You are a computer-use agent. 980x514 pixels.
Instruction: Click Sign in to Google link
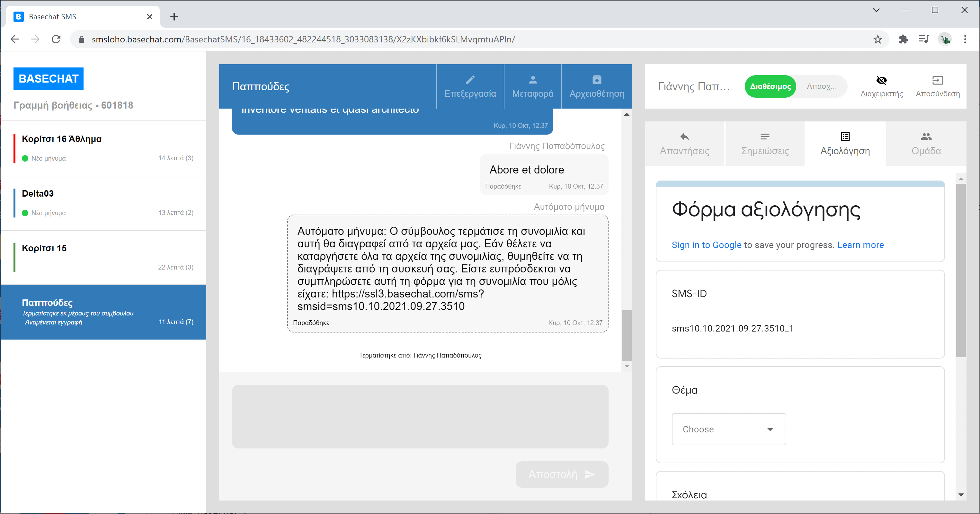(706, 245)
